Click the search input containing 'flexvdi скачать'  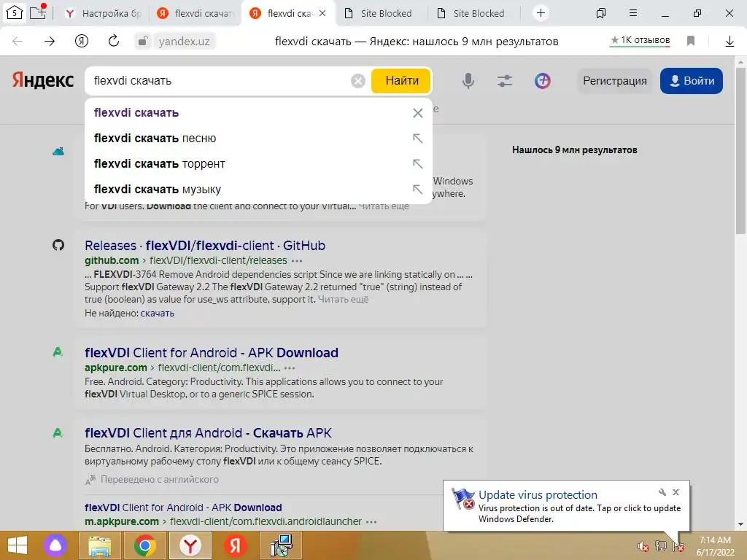click(219, 81)
